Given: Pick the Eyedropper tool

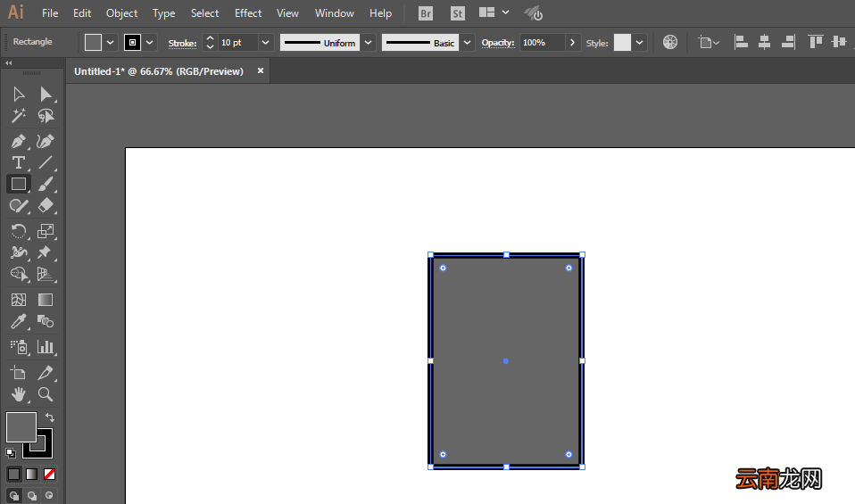Looking at the screenshot, I should (19, 321).
